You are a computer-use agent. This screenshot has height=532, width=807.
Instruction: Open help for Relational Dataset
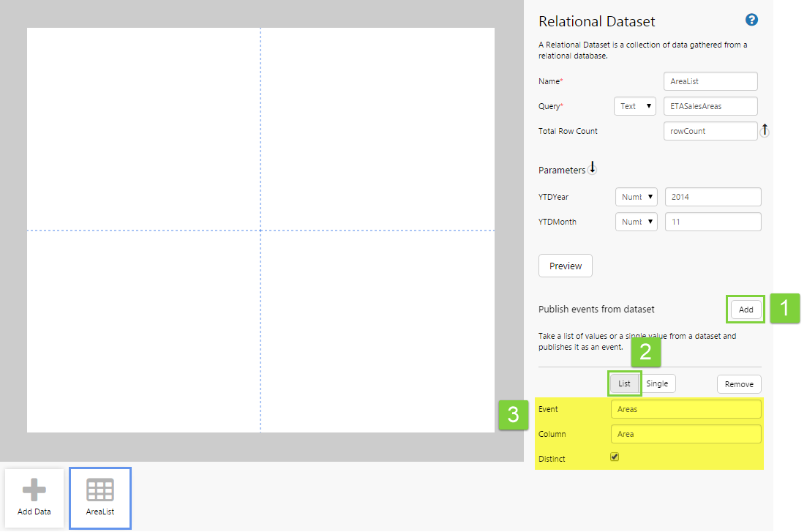751,20
